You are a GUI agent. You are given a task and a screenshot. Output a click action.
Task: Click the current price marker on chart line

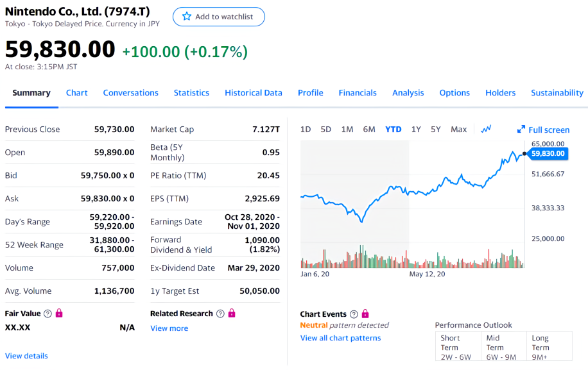pos(524,153)
